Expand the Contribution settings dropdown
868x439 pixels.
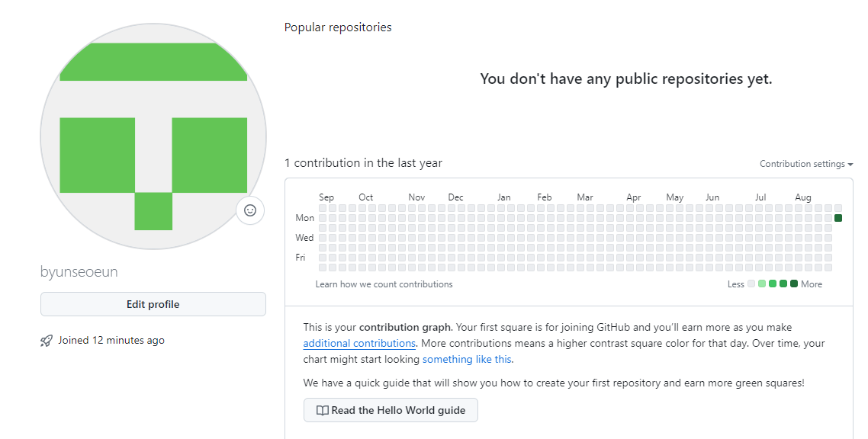click(806, 164)
